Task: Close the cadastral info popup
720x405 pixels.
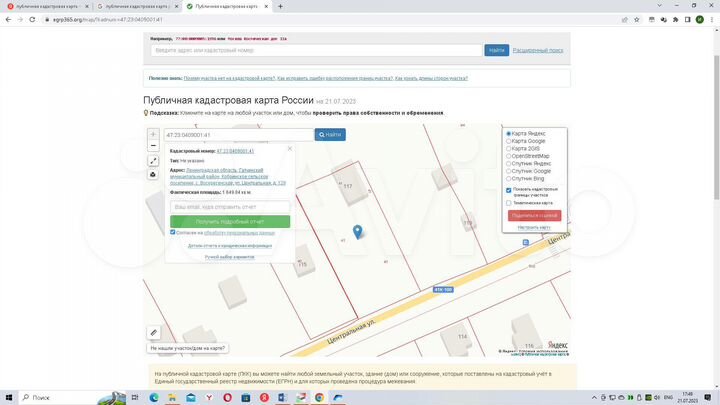Action: click(290, 148)
